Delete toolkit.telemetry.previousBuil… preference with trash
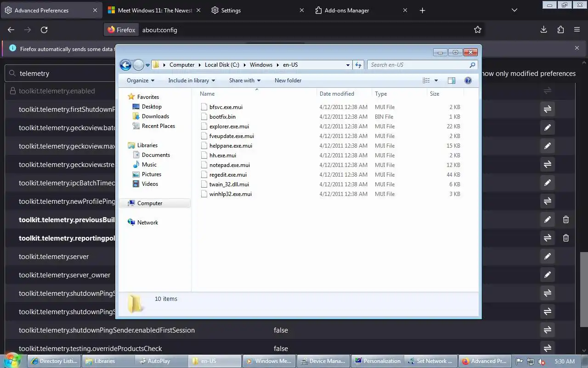This screenshot has height=368, width=588. tap(566, 219)
